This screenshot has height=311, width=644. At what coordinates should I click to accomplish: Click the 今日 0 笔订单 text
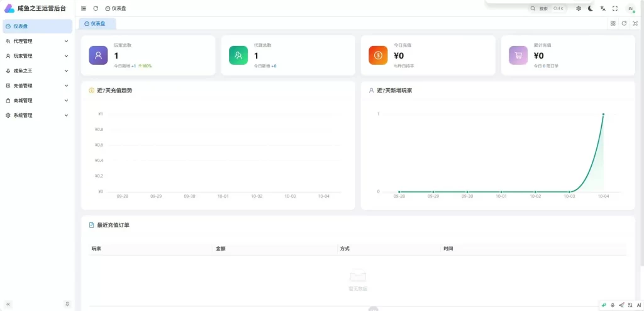tap(546, 66)
